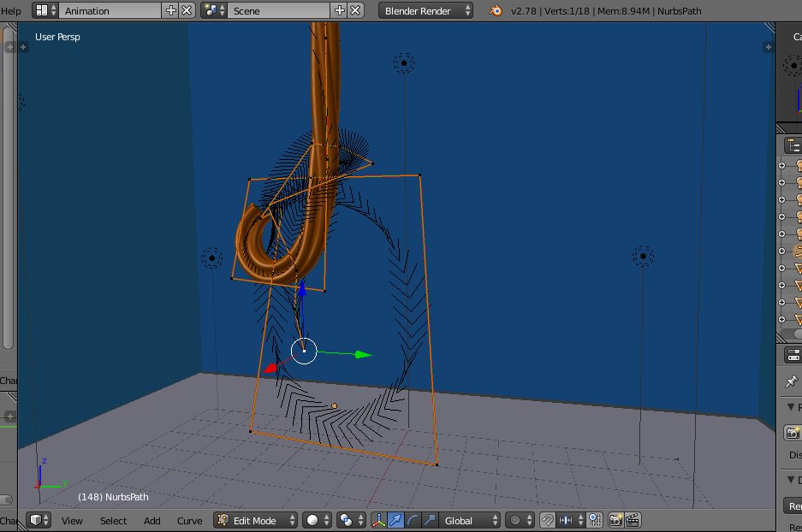802x532 pixels.
Task: Add a new scene with the plus icon
Action: click(339, 11)
